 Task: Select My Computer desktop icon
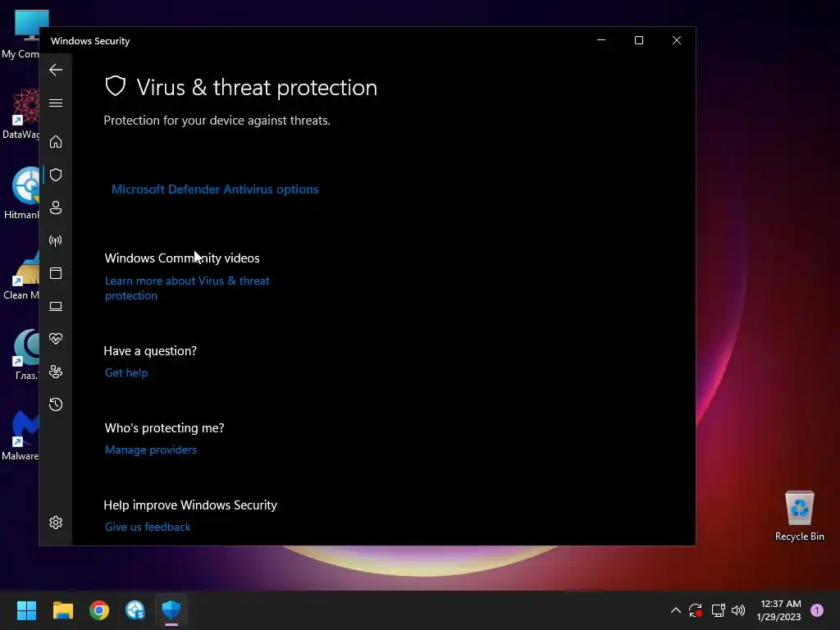(21, 34)
